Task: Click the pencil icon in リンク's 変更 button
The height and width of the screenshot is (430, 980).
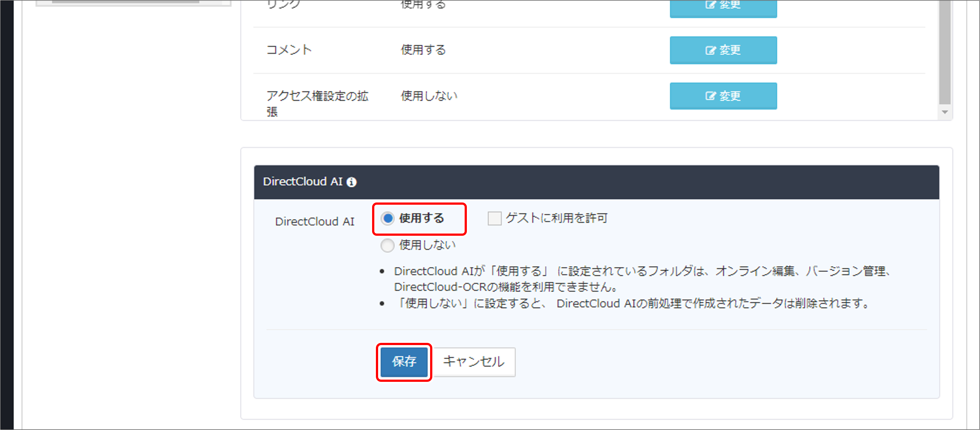Action: [710, 4]
